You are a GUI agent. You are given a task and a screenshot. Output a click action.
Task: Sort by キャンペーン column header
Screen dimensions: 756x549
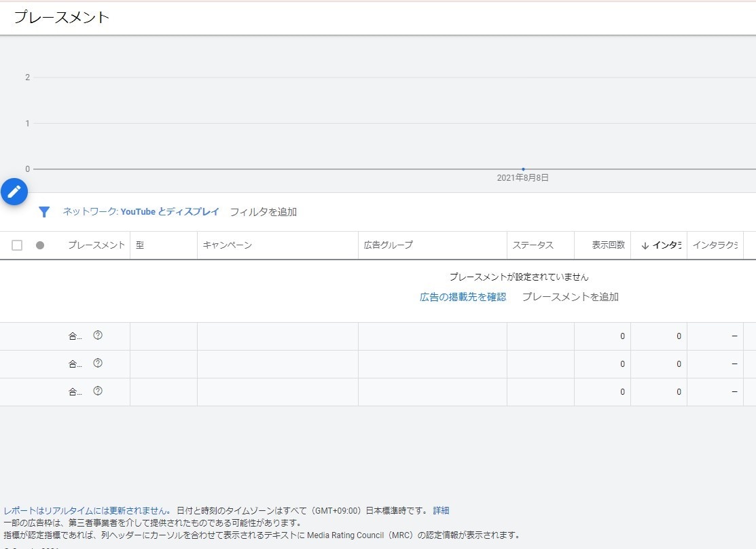point(228,245)
